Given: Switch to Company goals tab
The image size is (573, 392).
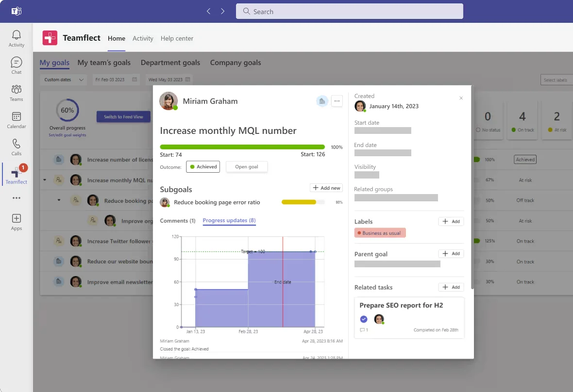Looking at the screenshot, I should coord(236,63).
